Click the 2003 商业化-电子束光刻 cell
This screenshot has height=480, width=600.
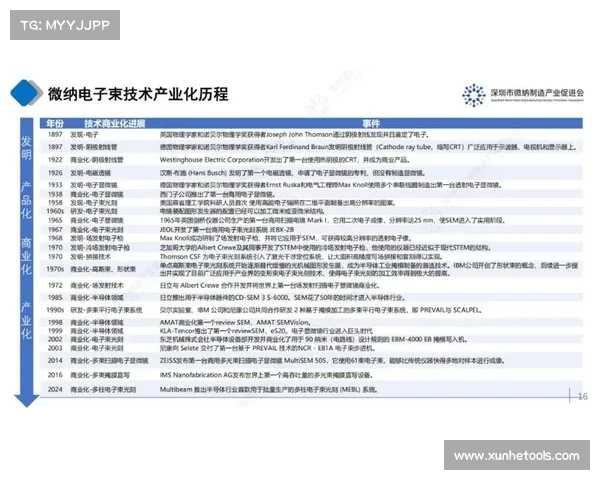pos(96,348)
